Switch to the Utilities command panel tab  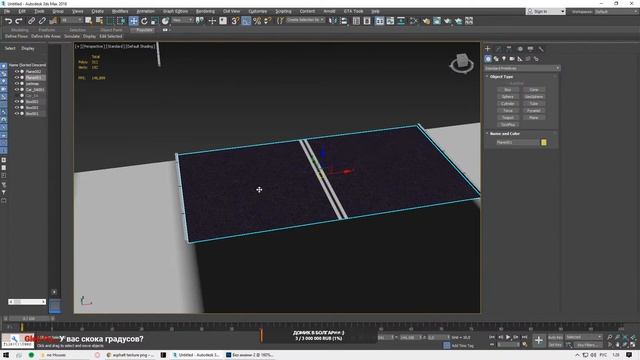click(x=541, y=49)
